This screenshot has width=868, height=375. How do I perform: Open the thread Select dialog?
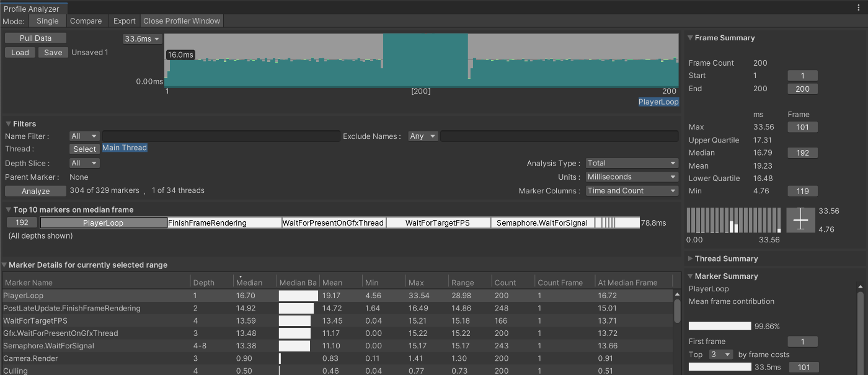[84, 149]
